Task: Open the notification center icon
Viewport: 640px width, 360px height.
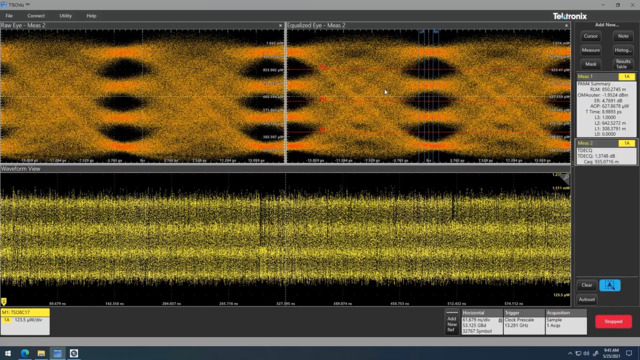Action: point(629,353)
